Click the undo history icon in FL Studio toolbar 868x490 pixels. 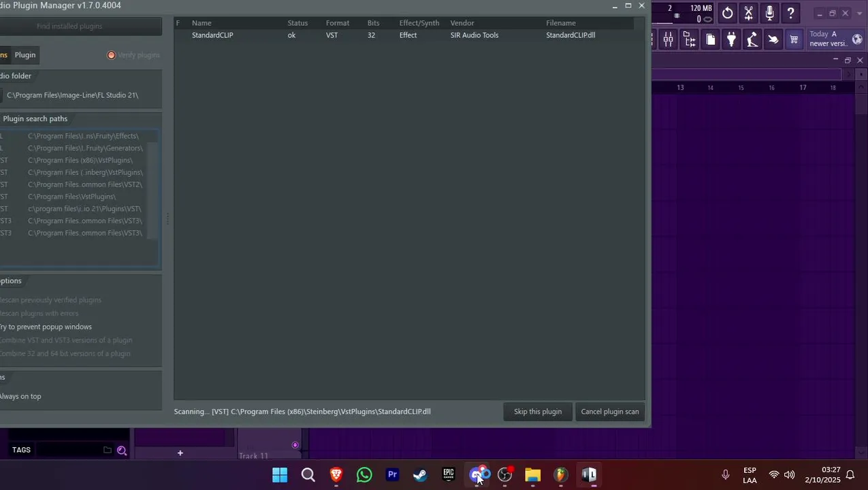pyautogui.click(x=727, y=13)
